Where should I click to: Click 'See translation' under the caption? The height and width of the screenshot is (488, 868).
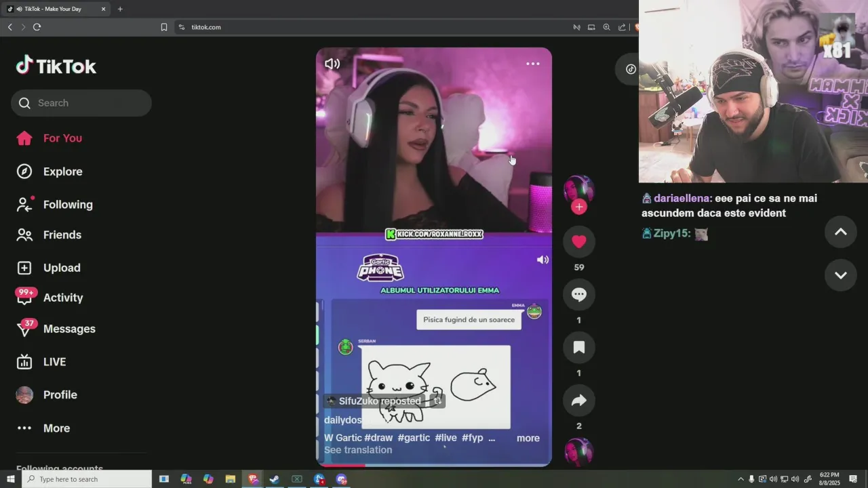[x=358, y=450]
